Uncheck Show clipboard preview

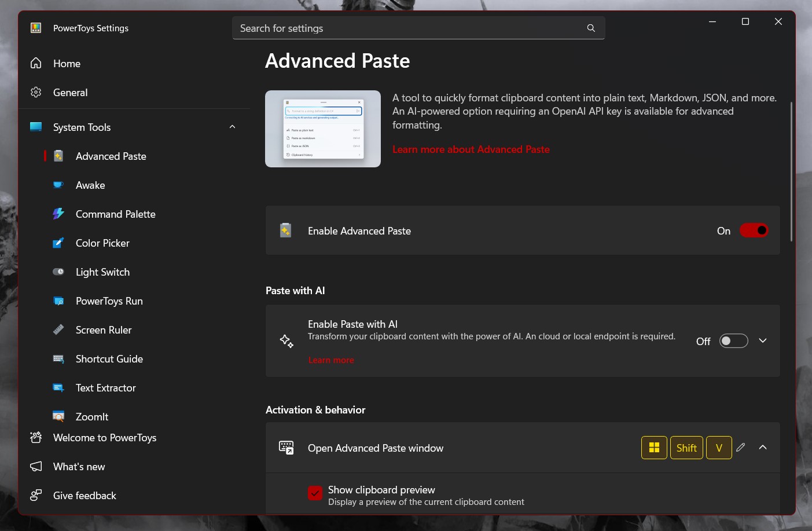click(315, 493)
